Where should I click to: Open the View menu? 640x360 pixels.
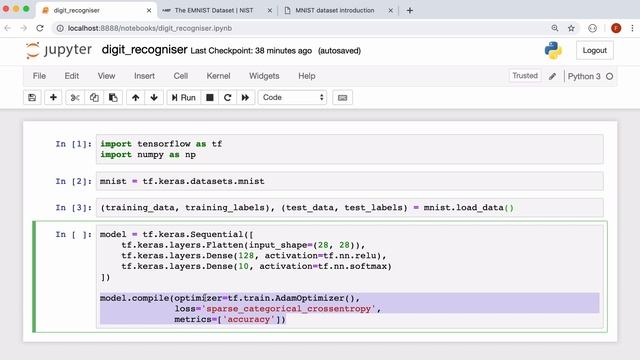click(x=106, y=76)
